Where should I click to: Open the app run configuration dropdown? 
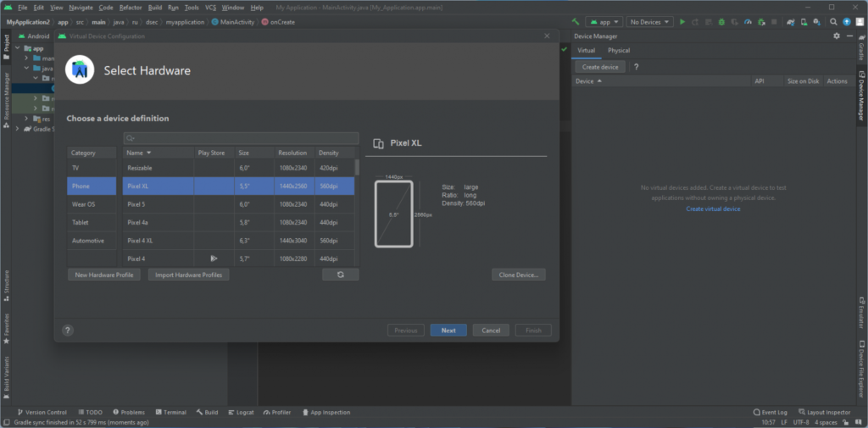click(x=604, y=22)
